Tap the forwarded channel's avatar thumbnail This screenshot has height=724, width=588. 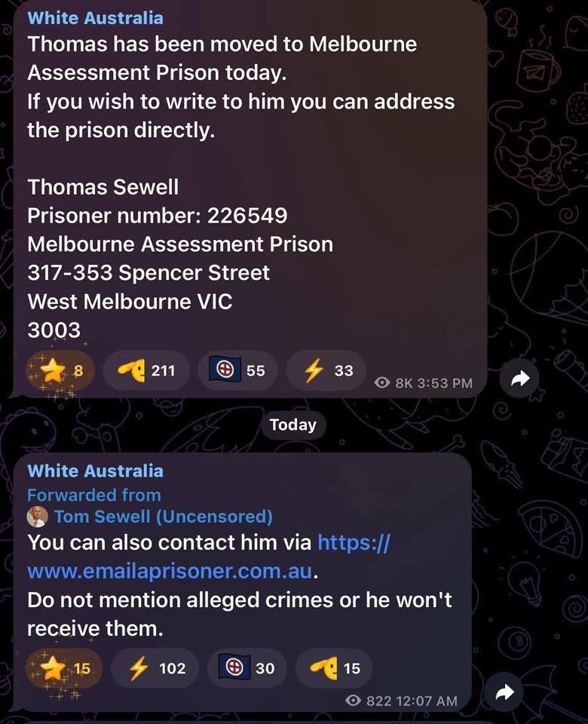pyautogui.click(x=38, y=517)
